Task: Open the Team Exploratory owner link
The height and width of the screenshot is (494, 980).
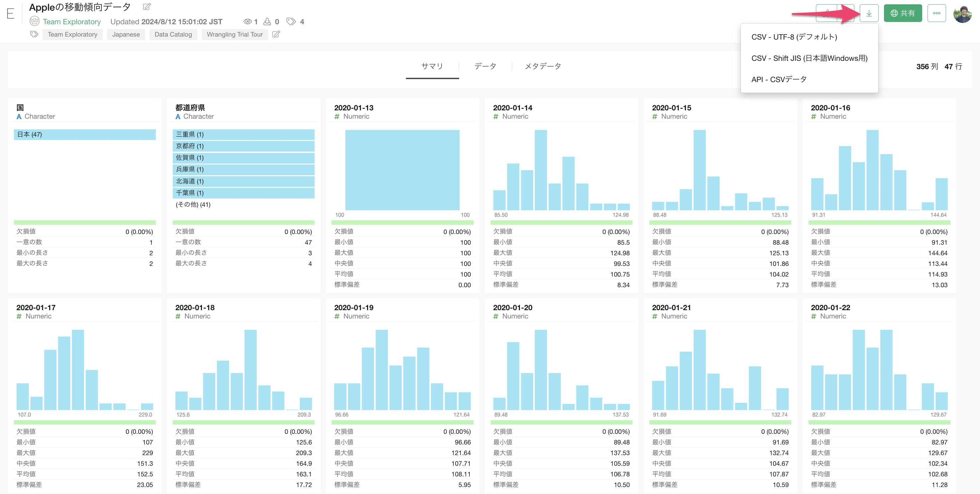Action: [x=71, y=22]
